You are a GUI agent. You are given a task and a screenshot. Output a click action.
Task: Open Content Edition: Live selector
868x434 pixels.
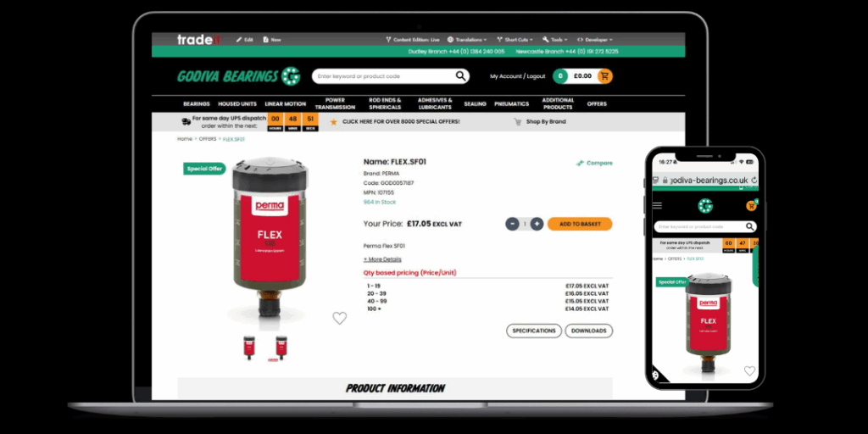pos(413,40)
